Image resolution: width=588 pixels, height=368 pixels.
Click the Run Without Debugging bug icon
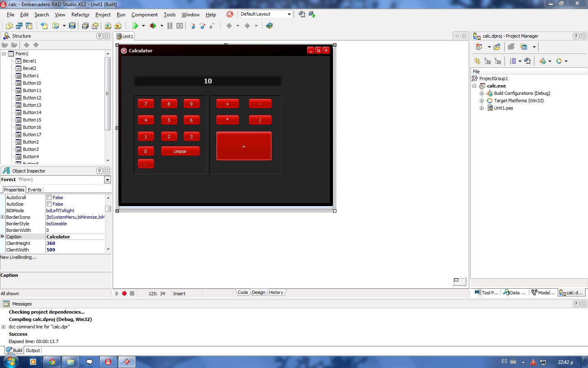(x=153, y=26)
